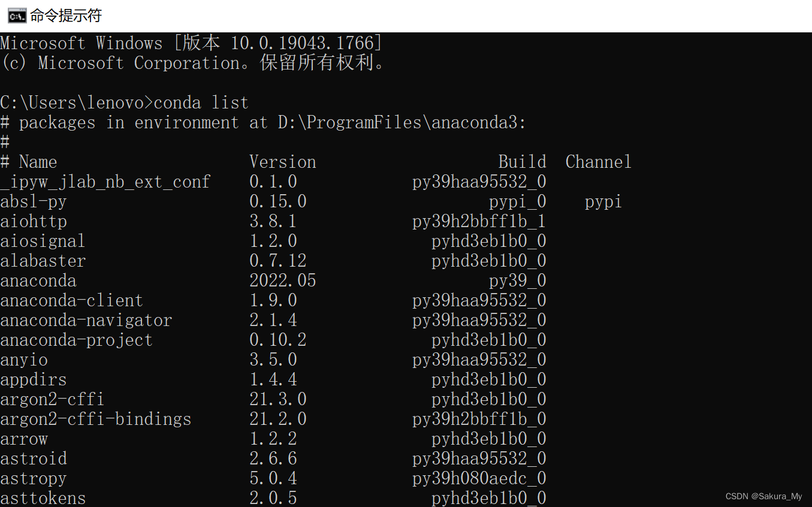This screenshot has height=507, width=812.
Task: Select the build string py39haa95532_0 for anyio
Action: pyautogui.click(x=479, y=360)
